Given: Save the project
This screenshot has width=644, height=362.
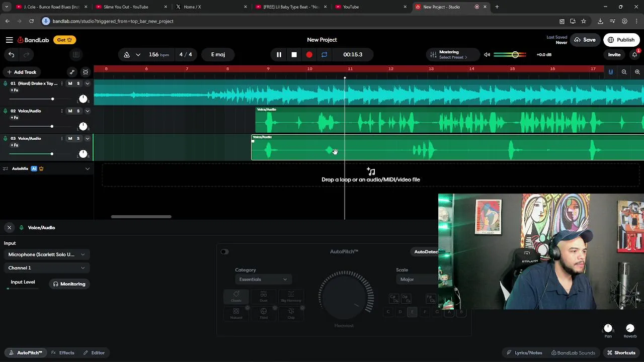Looking at the screenshot, I should 585,40.
